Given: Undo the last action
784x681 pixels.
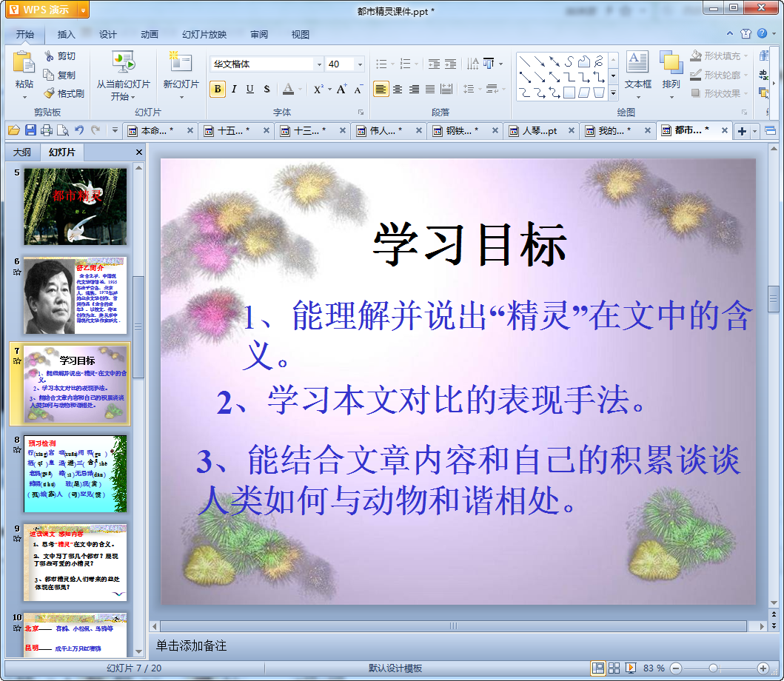Looking at the screenshot, I should pyautogui.click(x=79, y=130).
